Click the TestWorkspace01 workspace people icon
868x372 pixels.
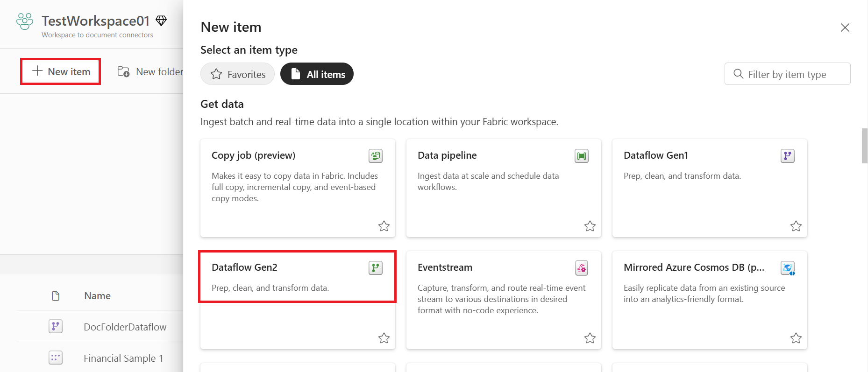point(25,21)
